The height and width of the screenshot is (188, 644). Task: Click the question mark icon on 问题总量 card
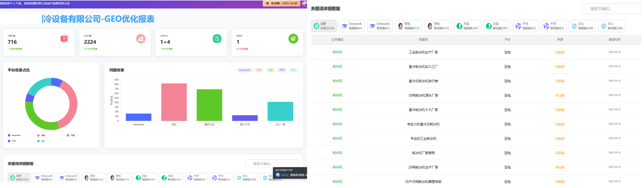tap(64, 39)
